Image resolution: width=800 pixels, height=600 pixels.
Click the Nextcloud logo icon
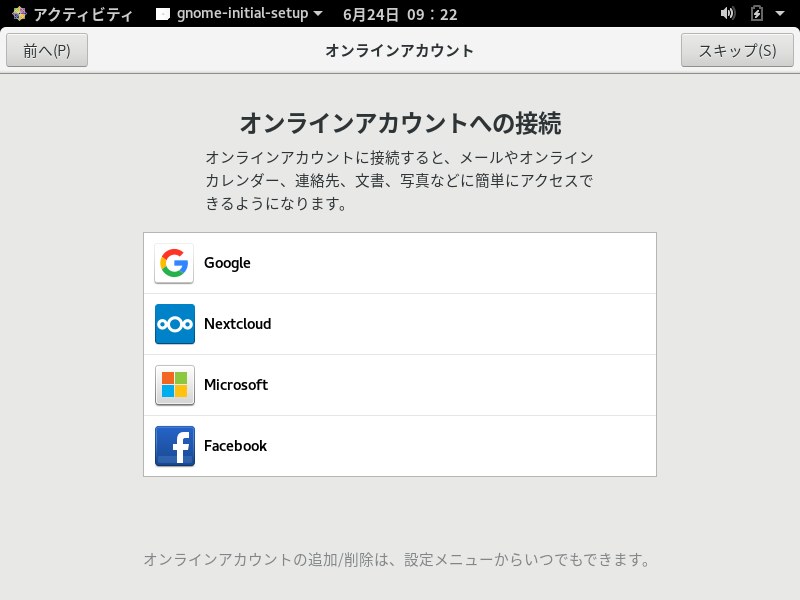tap(174, 323)
